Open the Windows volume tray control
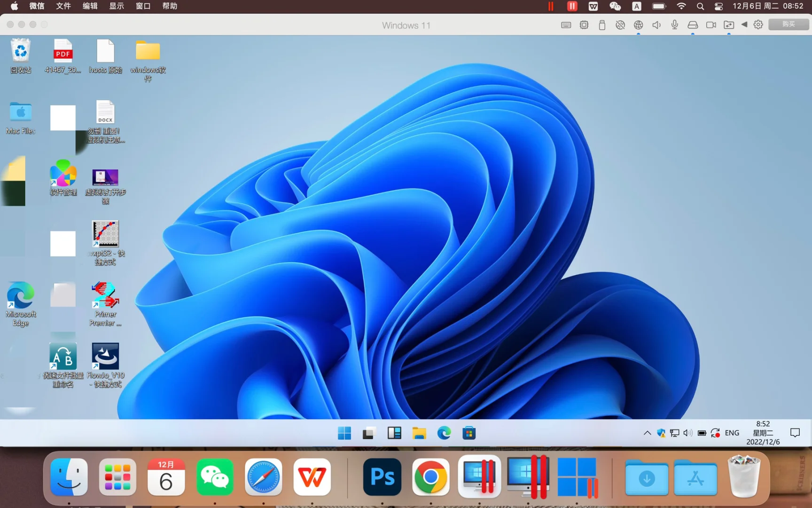Image resolution: width=812 pixels, height=508 pixels. (688, 433)
